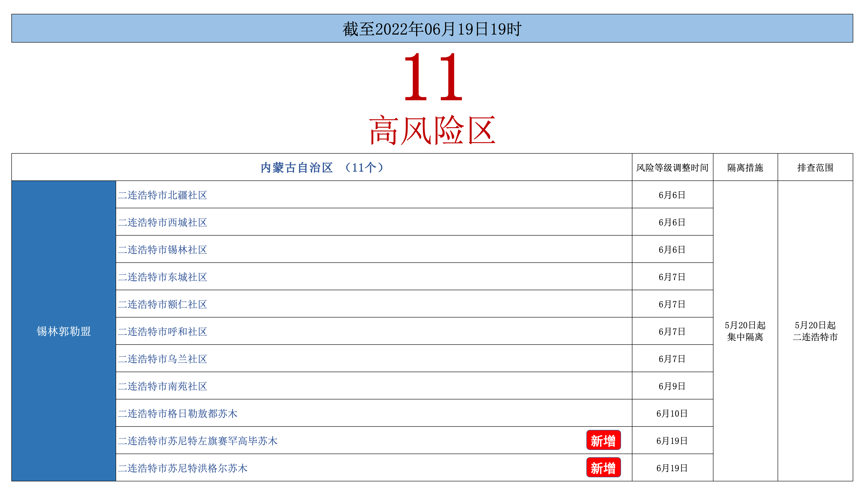Click 二连浩特市格日勒敖都苏木 entry
868x490 pixels.
(x=178, y=413)
